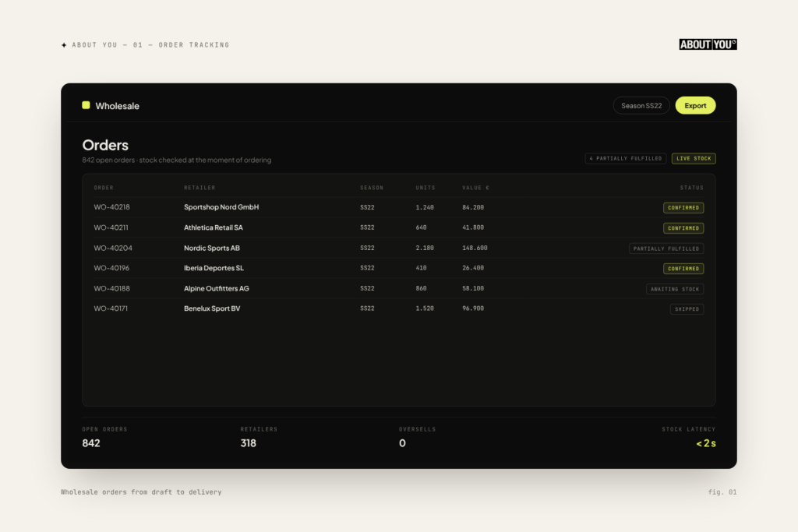Image resolution: width=798 pixels, height=532 pixels.
Task: Sort by the SEASON column header
Action: pos(372,188)
